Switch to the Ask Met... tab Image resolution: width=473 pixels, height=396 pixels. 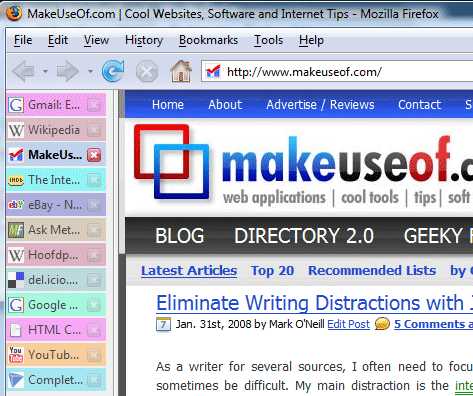point(56,230)
